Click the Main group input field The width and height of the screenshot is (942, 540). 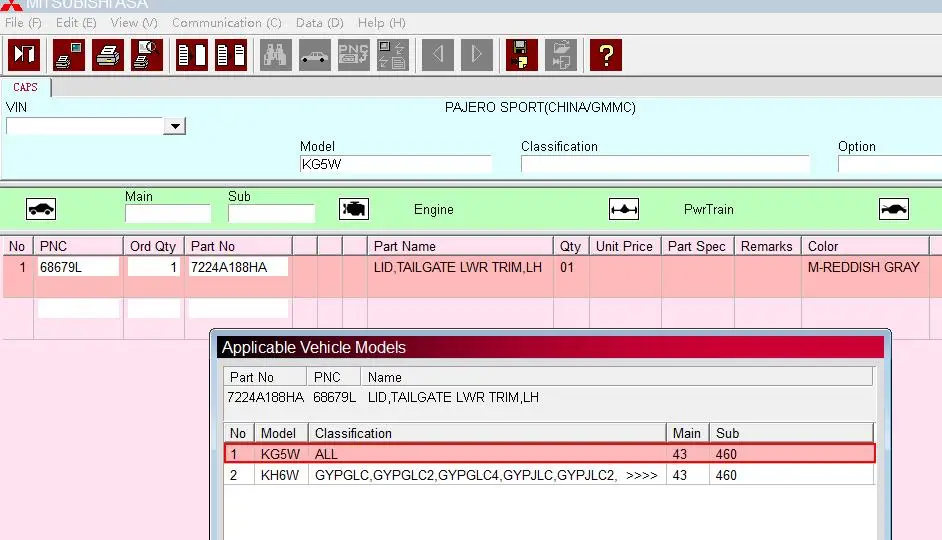pyautogui.click(x=168, y=213)
